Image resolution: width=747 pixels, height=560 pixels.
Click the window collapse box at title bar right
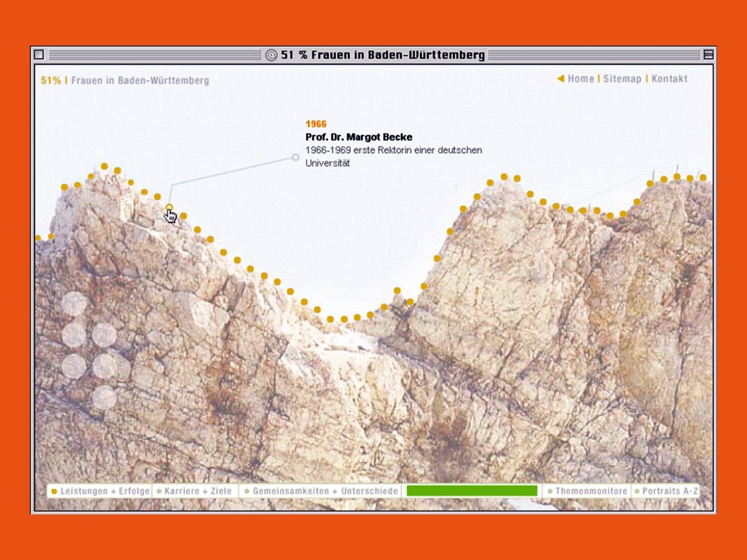pyautogui.click(x=708, y=55)
